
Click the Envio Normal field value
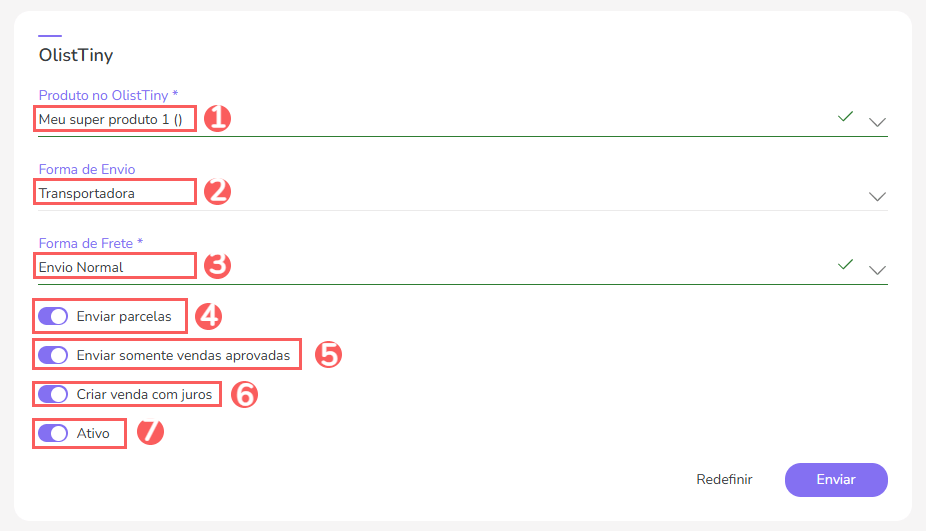point(81,267)
